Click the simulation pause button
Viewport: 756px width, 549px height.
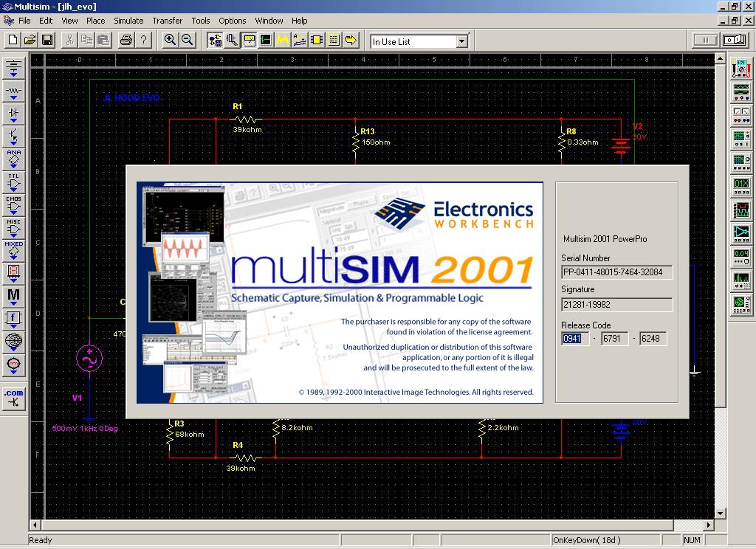706,40
